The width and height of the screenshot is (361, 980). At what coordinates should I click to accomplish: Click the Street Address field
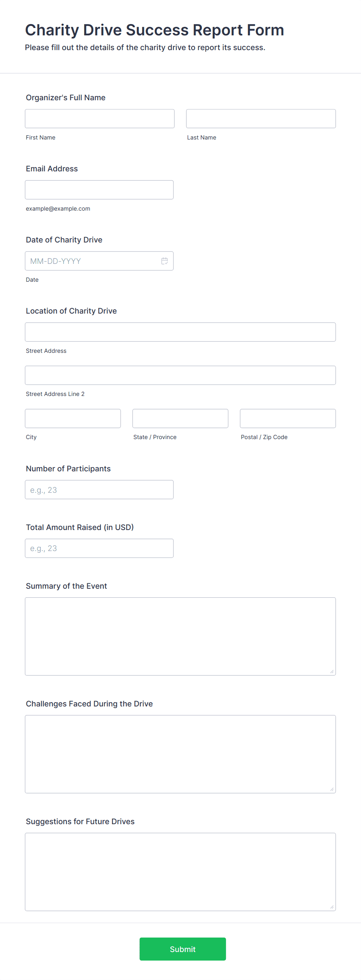pos(180,332)
